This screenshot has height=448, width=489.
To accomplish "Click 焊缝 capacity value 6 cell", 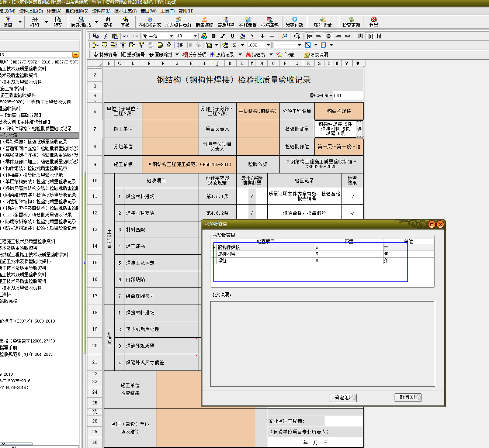I will (349, 261).
